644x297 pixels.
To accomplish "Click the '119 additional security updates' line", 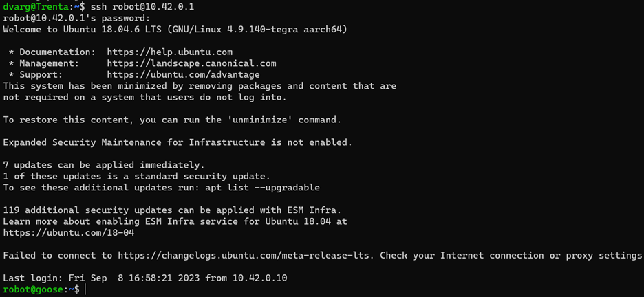I will [x=172, y=210].
